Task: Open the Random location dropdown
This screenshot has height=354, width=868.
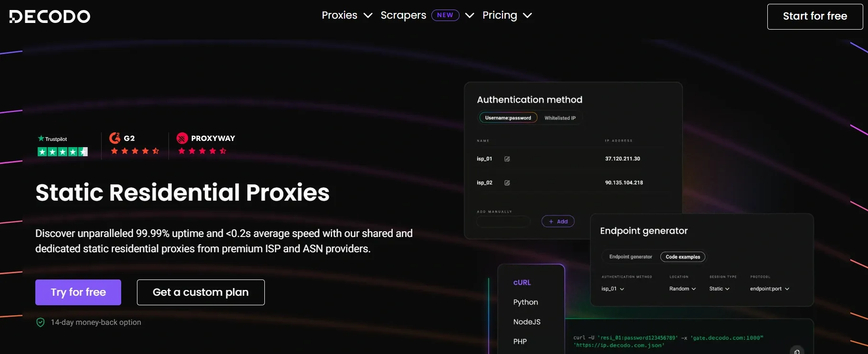Action: pyautogui.click(x=682, y=289)
